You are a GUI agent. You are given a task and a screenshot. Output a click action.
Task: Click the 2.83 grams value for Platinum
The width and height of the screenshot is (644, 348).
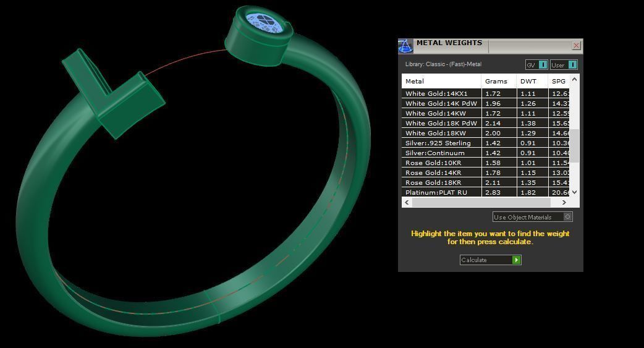(493, 192)
